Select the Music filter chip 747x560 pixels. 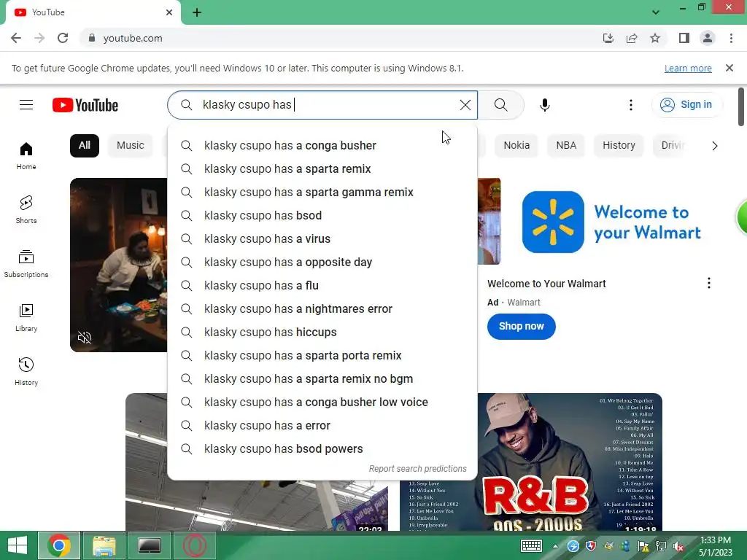[130, 145]
